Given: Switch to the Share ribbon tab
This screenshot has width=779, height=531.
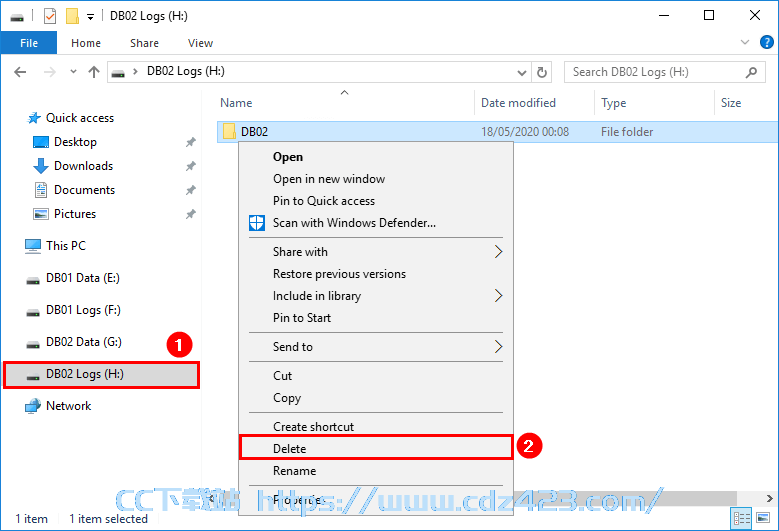Looking at the screenshot, I should click(x=144, y=43).
